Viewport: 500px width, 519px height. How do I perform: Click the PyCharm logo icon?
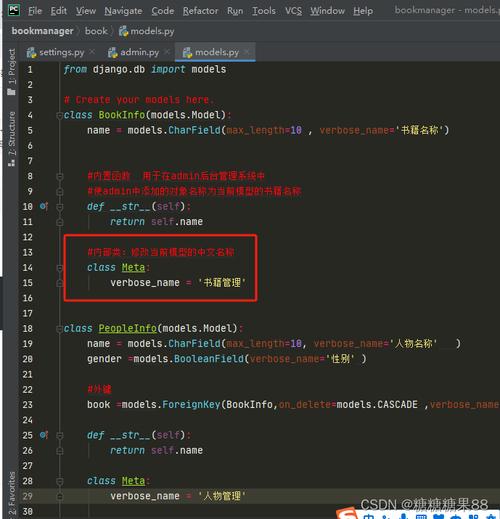14,10
